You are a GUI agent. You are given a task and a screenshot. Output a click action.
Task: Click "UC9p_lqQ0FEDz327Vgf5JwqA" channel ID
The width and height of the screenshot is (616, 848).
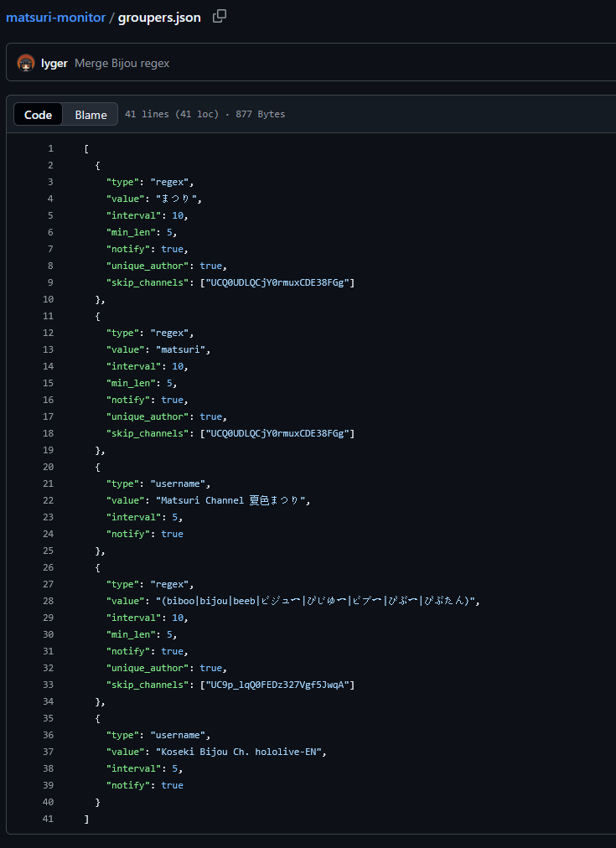[x=277, y=685]
